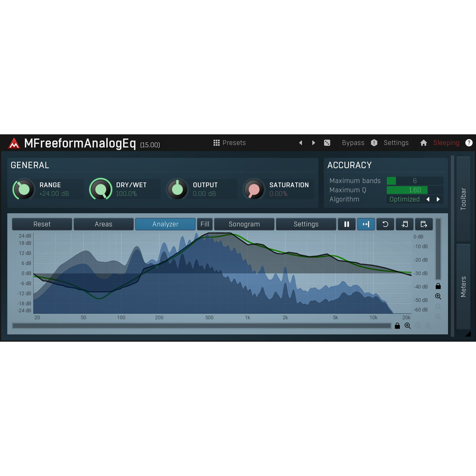Click the Range knob
Screen dimensions: 476x476
point(23,189)
